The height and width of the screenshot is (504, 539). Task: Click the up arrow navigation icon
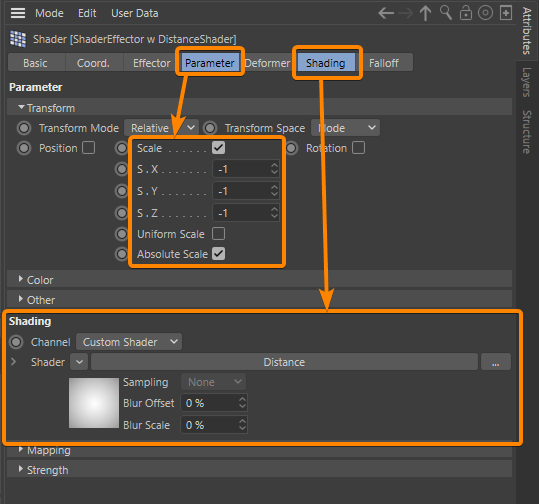click(426, 13)
